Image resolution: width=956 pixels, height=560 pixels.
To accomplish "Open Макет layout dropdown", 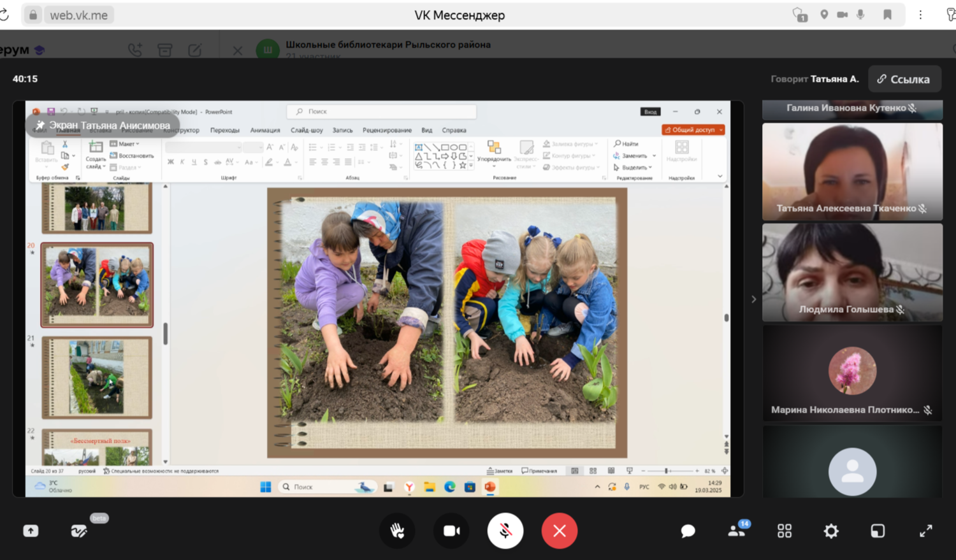I will pos(124,144).
